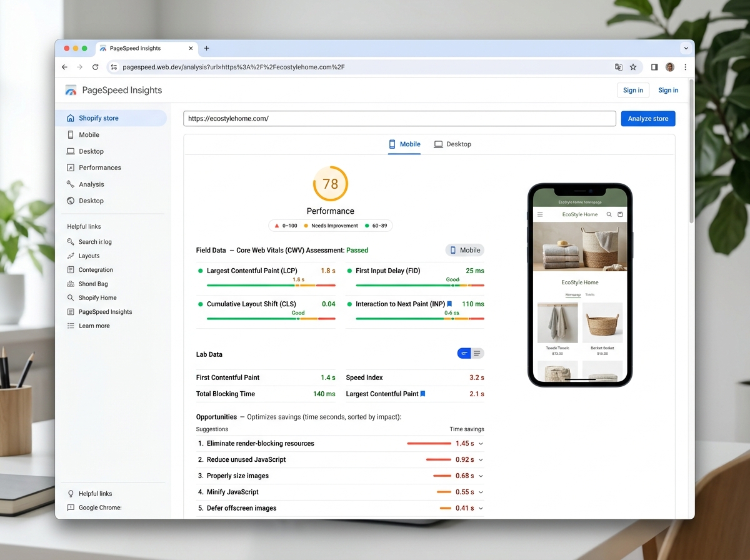The height and width of the screenshot is (560, 750).
Task: Open Chrome three-dot menu
Action: (x=685, y=67)
